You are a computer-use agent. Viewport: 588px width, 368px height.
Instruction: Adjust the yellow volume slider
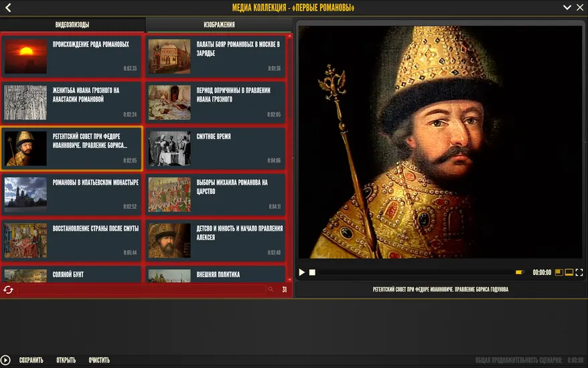pyautogui.click(x=519, y=272)
